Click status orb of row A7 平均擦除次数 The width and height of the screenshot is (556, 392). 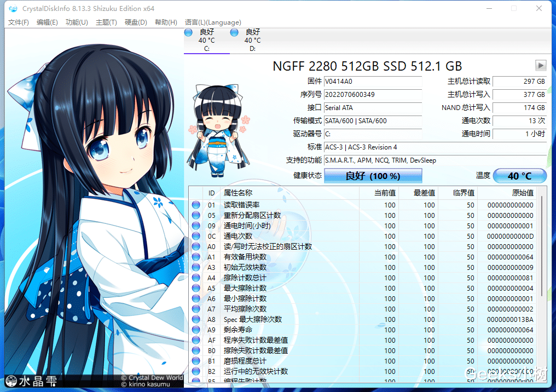click(196, 309)
